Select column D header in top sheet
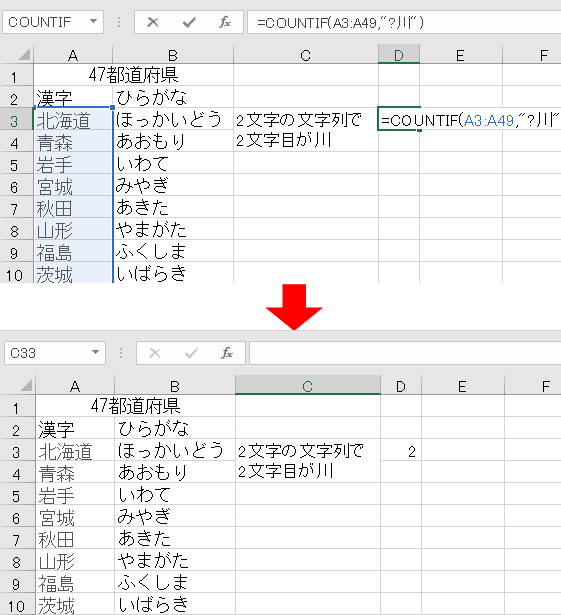Viewport: 561px width, 615px height. [399, 55]
